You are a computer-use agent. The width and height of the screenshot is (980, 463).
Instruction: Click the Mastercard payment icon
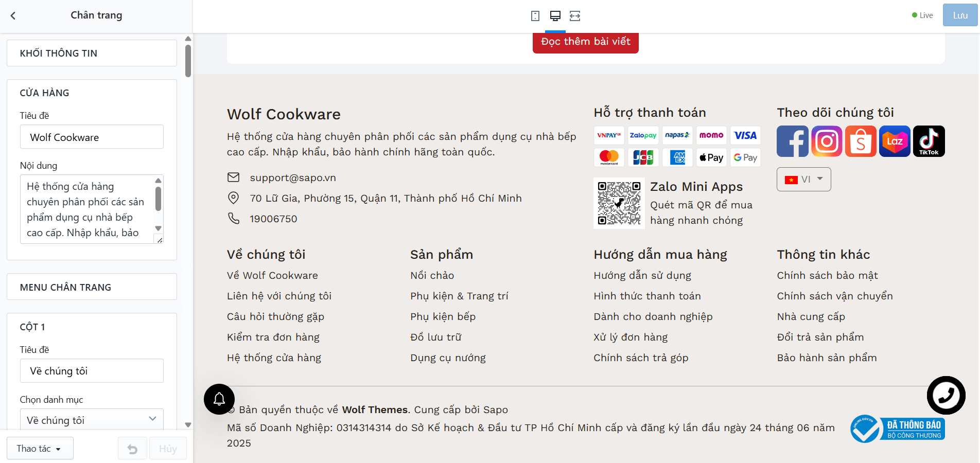pyautogui.click(x=609, y=157)
